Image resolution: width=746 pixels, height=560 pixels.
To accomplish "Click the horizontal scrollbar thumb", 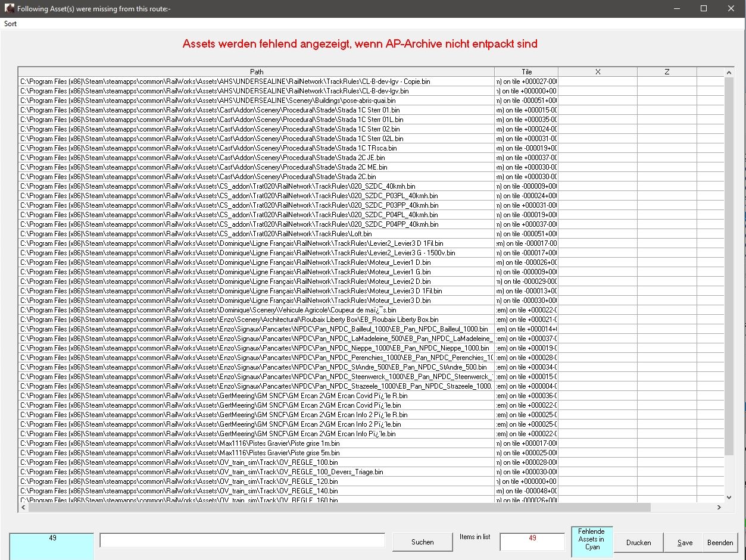I will pos(339,508).
